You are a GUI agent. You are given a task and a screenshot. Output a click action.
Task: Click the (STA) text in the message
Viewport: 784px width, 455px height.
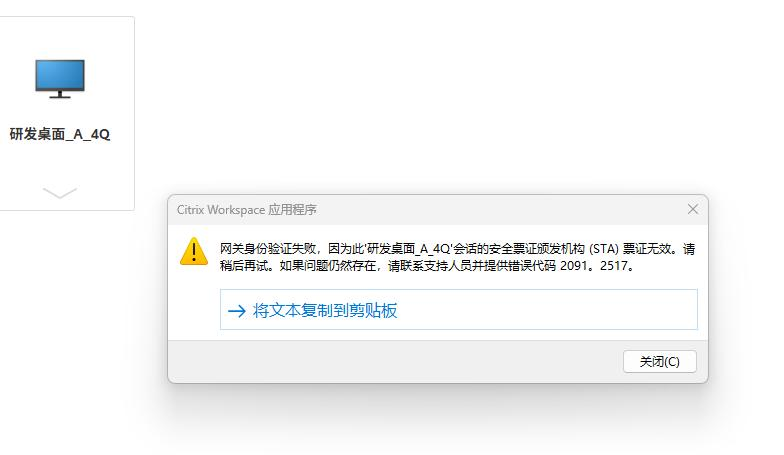pos(604,248)
